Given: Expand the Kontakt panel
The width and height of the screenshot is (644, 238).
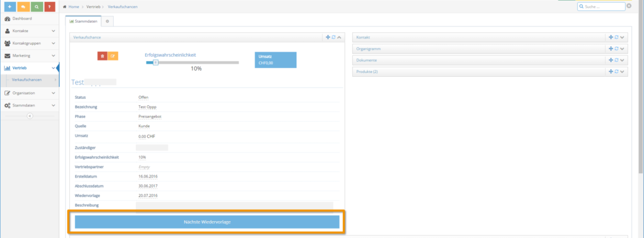Looking at the screenshot, I should click(x=623, y=37).
